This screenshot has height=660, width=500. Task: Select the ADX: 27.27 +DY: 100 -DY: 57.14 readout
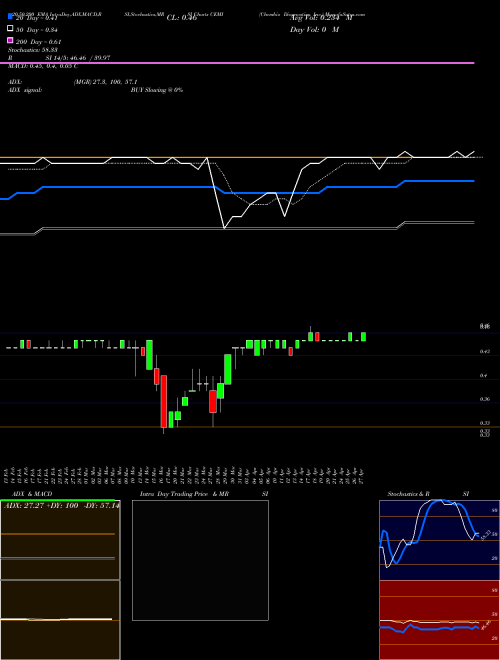pyautogui.click(x=62, y=506)
